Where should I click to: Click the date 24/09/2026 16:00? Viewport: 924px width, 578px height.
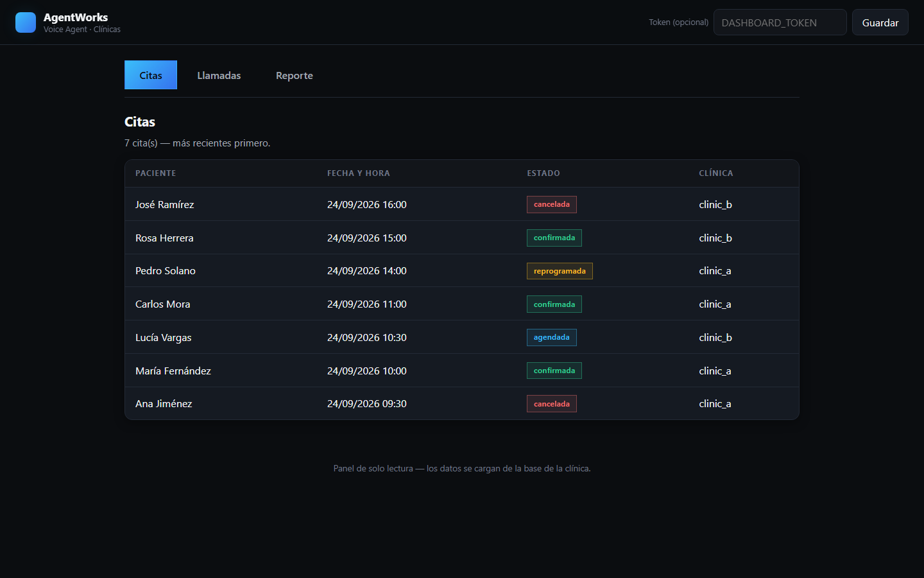pos(367,204)
